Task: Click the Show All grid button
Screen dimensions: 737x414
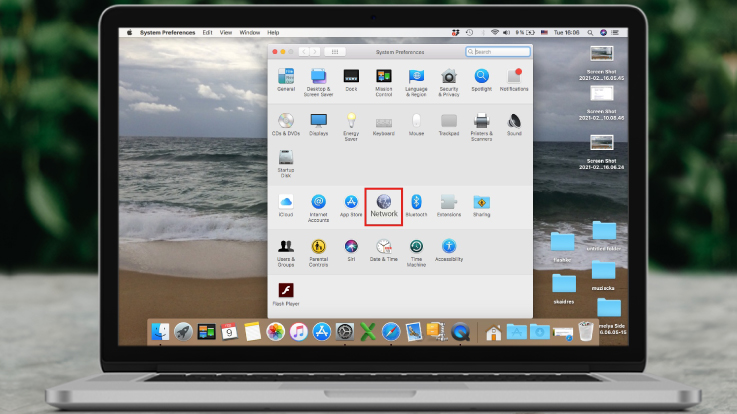Action: click(x=336, y=51)
